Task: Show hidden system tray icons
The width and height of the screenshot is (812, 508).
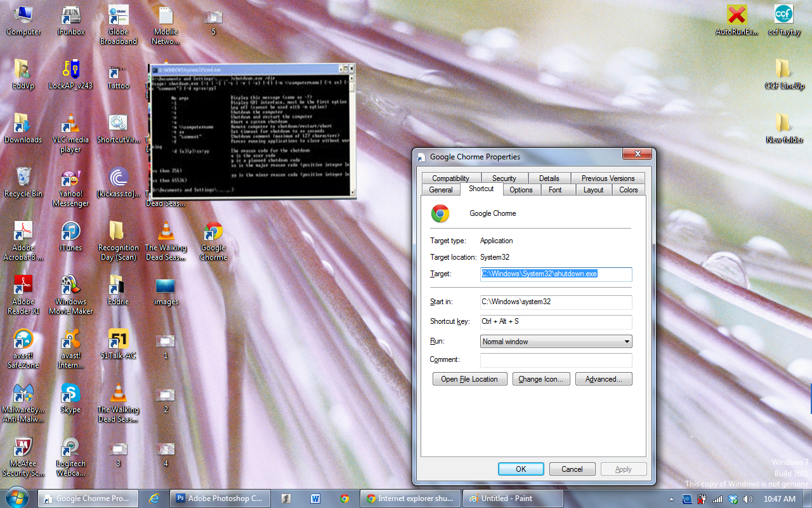Action: tap(672, 499)
